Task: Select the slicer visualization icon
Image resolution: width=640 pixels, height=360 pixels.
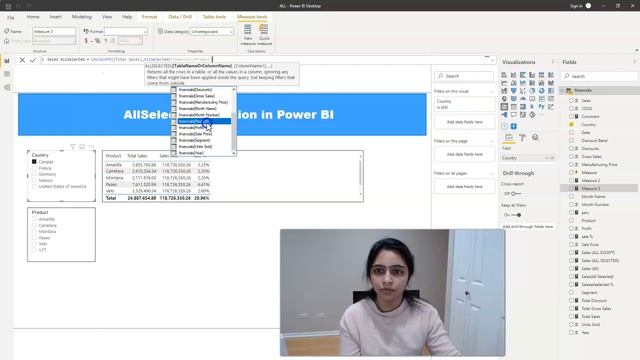Action: (504, 107)
